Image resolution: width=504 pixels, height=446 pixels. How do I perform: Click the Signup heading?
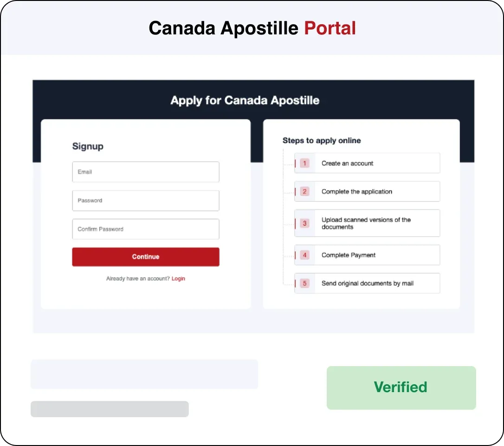(88, 146)
